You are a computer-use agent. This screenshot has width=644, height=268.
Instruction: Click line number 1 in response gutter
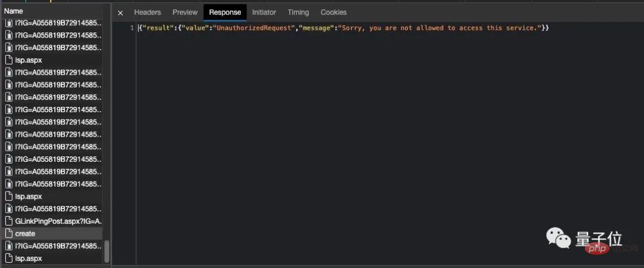[132, 28]
